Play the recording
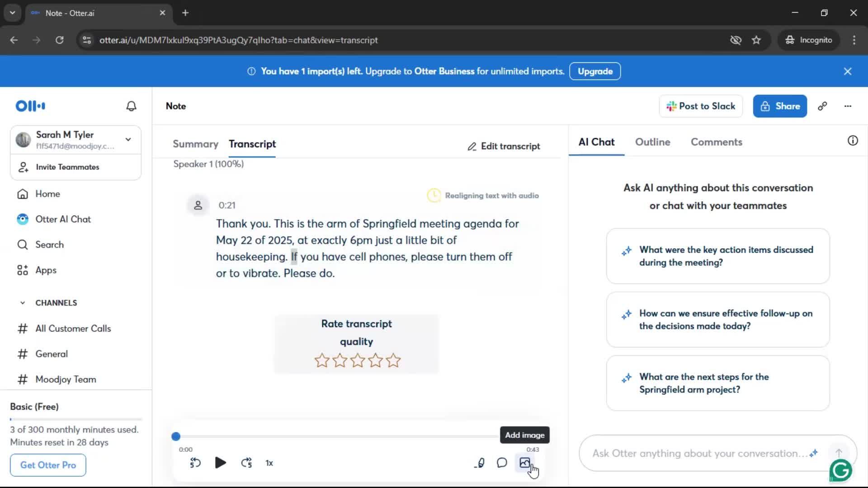Viewport: 868px width, 488px height. pos(221,463)
